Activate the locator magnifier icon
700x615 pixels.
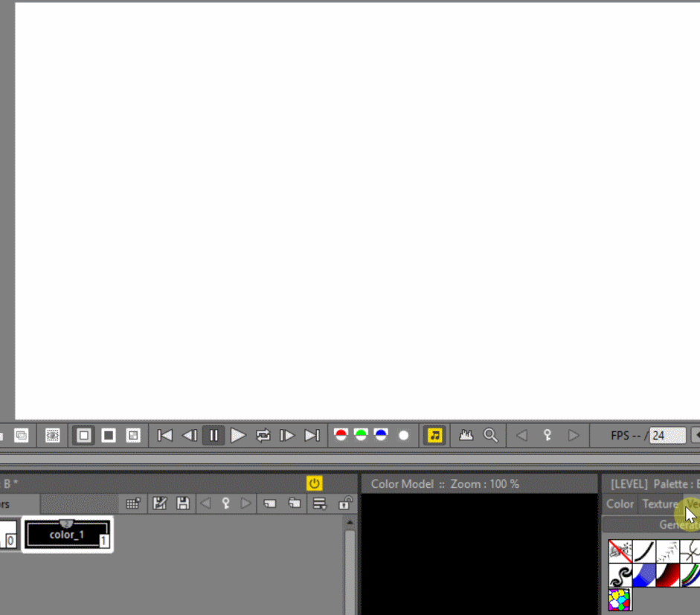point(490,436)
